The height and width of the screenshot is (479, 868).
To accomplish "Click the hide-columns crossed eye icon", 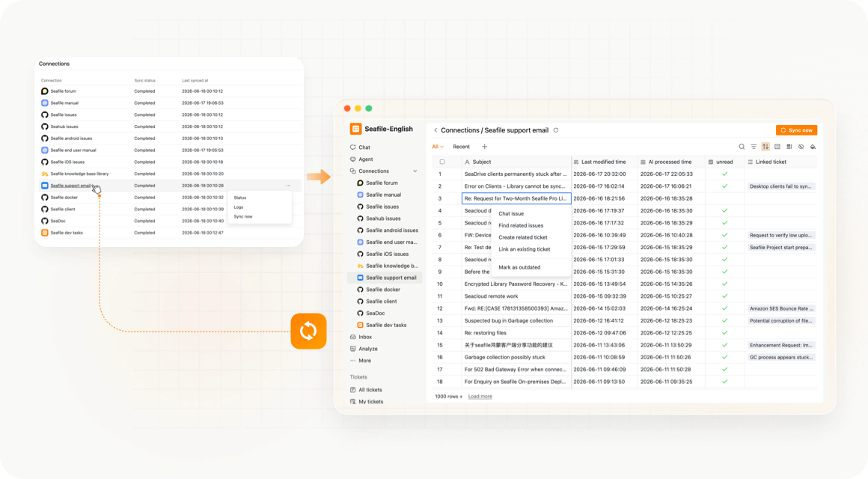I will pyautogui.click(x=801, y=147).
